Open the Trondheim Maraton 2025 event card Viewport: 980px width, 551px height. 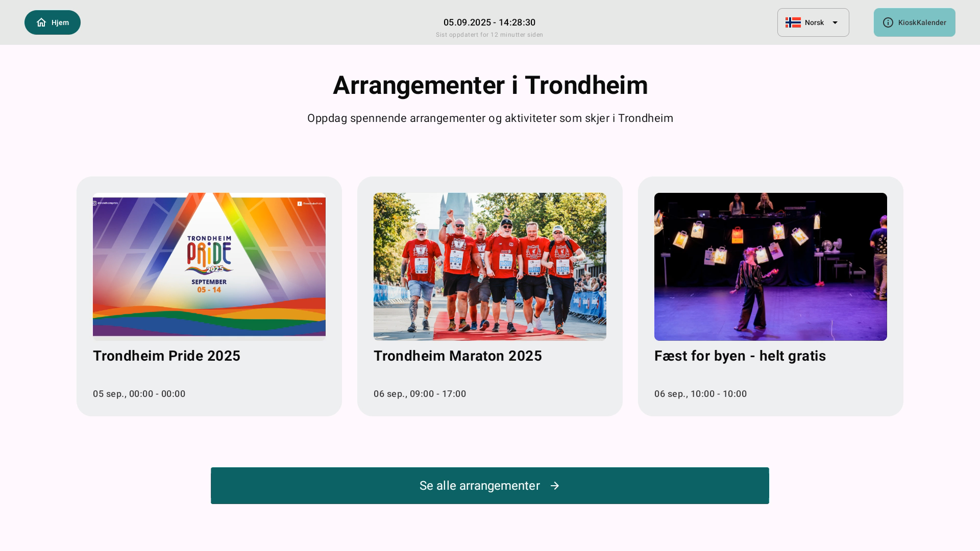pos(489,296)
